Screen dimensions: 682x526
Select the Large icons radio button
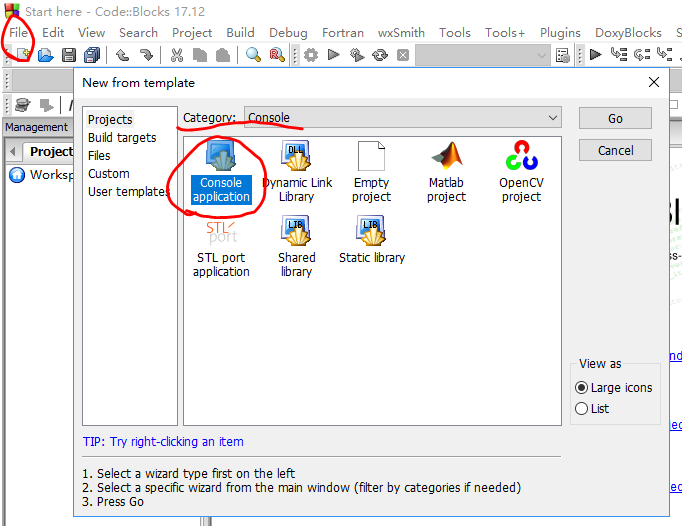[x=614, y=388]
